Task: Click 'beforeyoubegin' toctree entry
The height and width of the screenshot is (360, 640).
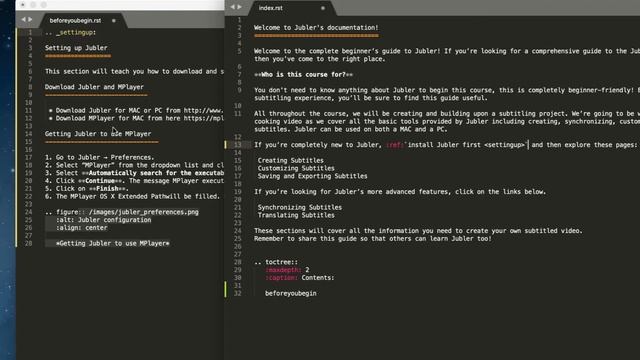Action: (291, 293)
